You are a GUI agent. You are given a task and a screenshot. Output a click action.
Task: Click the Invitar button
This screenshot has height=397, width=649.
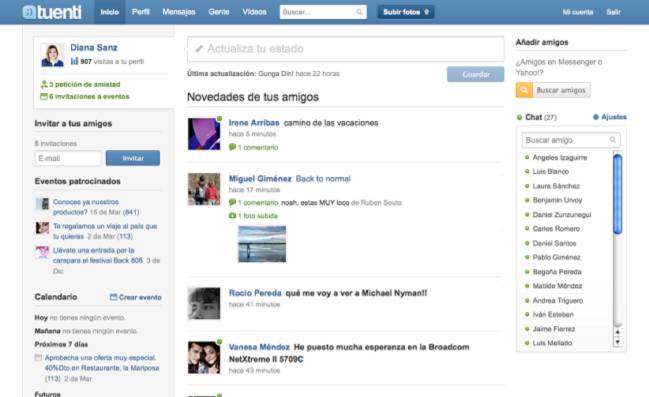point(133,158)
